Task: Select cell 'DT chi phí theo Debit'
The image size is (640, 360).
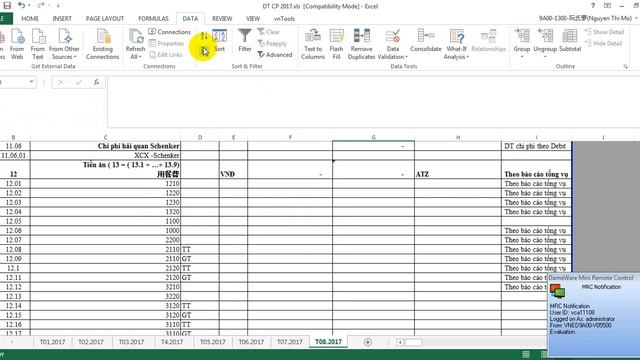Action: tap(536, 146)
